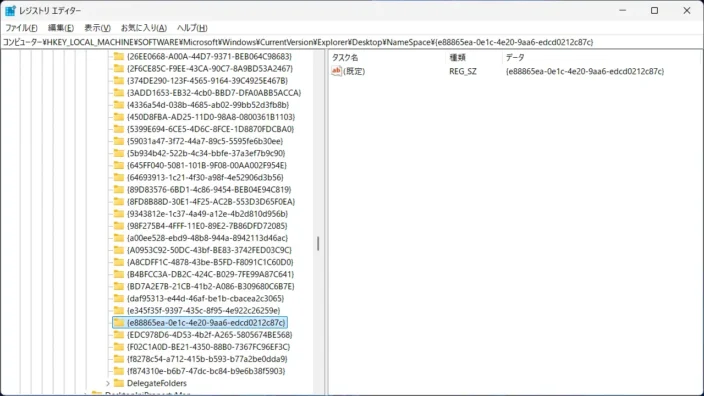Click folder icon of DelegateFolders key

119,383
